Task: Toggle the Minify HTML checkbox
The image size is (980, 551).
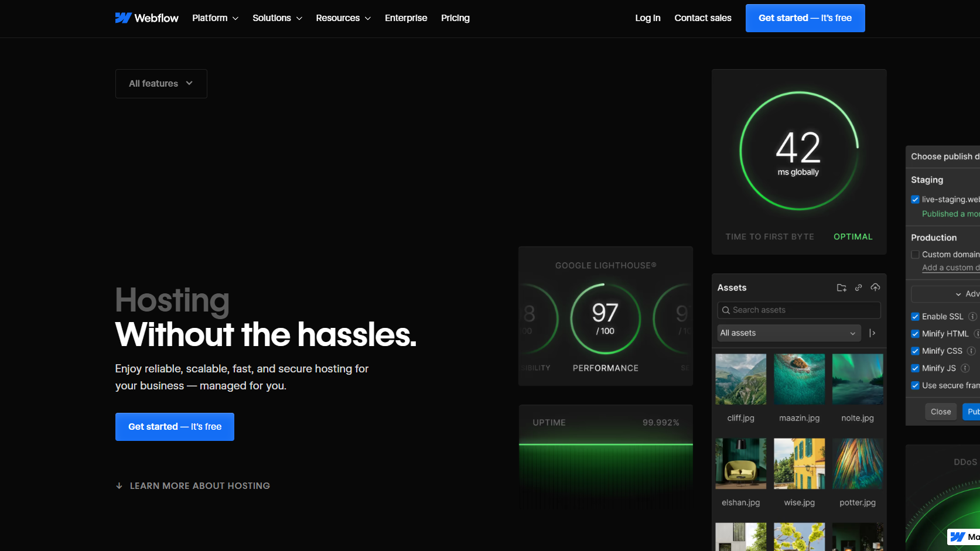Action: tap(915, 334)
